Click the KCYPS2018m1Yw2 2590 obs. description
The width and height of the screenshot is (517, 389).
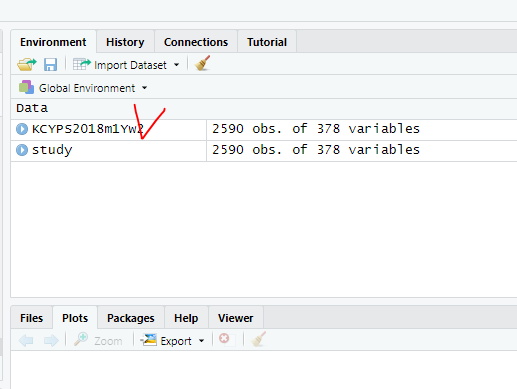(x=316, y=129)
